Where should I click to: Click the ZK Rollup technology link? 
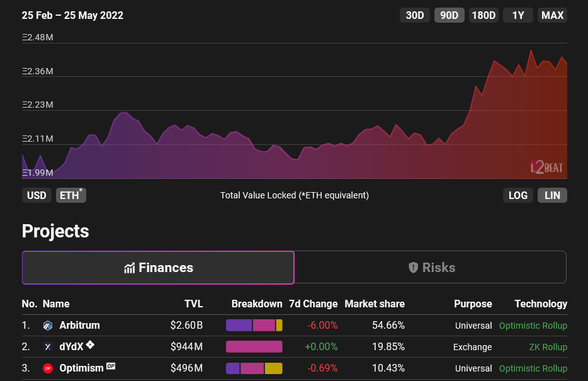click(x=548, y=347)
